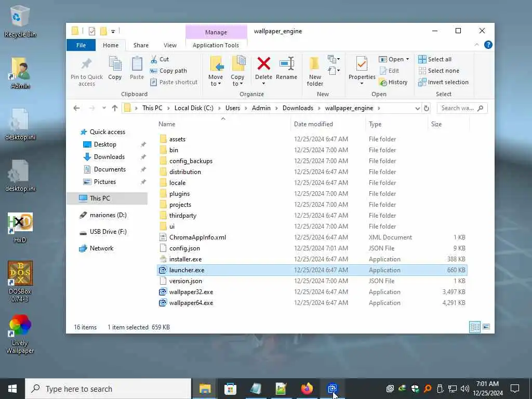Select the HxD desktop shortcut
The image size is (532, 399).
tap(20, 228)
